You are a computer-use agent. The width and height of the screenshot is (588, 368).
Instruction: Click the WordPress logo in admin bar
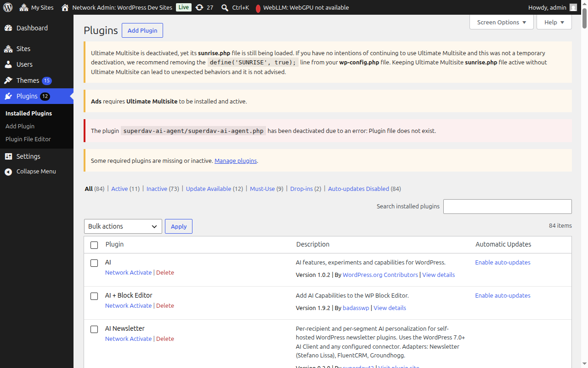click(x=8, y=7)
